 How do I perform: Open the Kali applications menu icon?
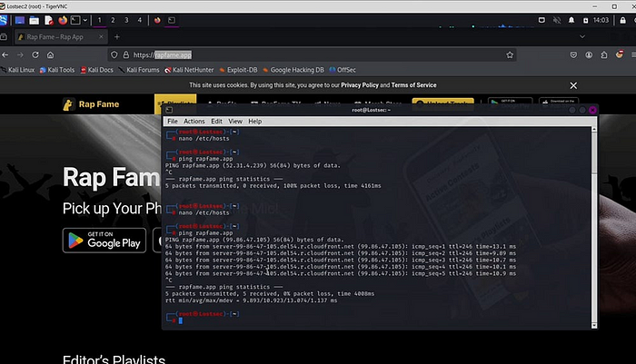pyautogui.click(x=4, y=20)
